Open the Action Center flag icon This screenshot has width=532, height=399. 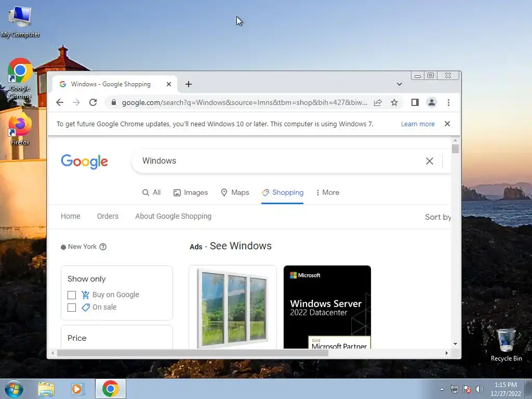467,389
